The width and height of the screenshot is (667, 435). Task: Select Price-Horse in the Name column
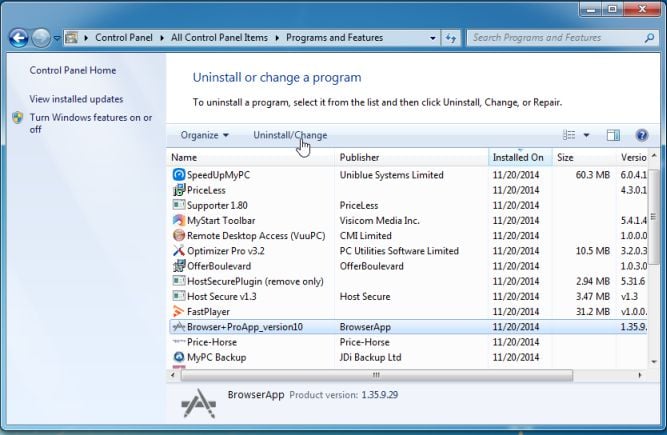point(212,342)
